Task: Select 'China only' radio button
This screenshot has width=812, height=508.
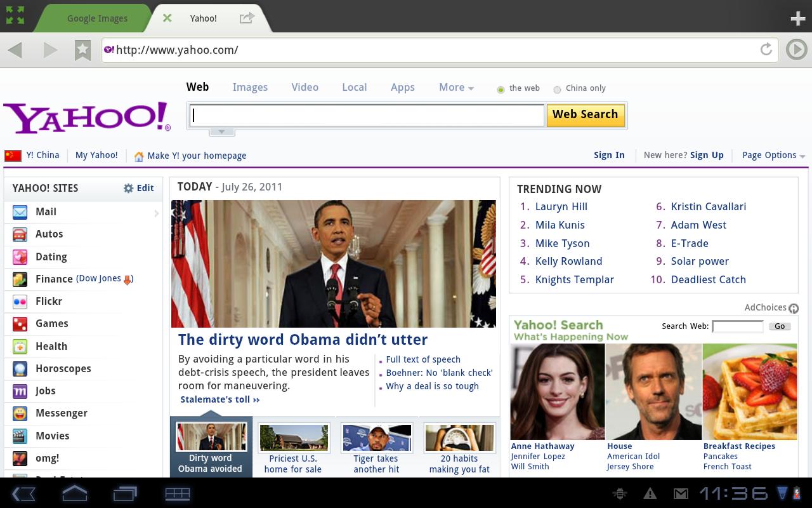Action: pyautogui.click(x=557, y=89)
